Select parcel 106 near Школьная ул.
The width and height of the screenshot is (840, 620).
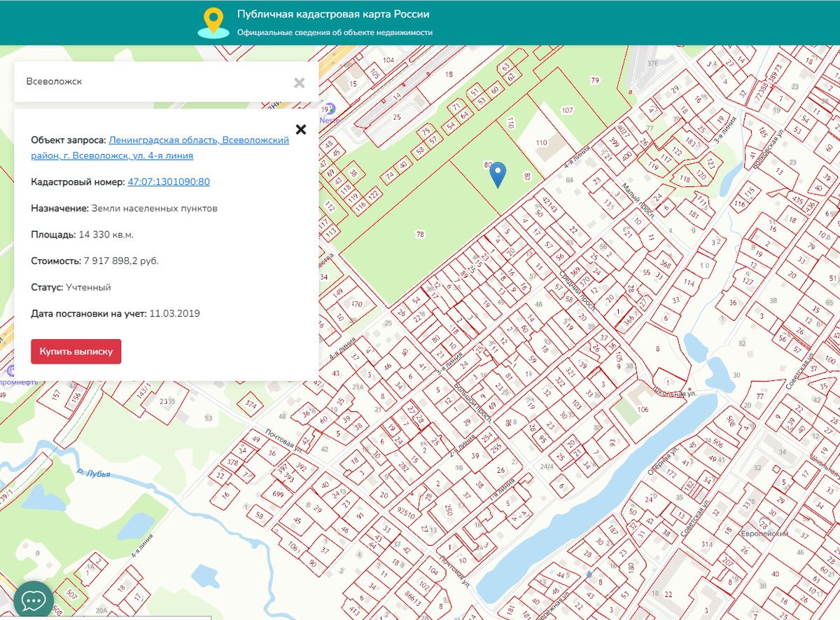tap(643, 409)
